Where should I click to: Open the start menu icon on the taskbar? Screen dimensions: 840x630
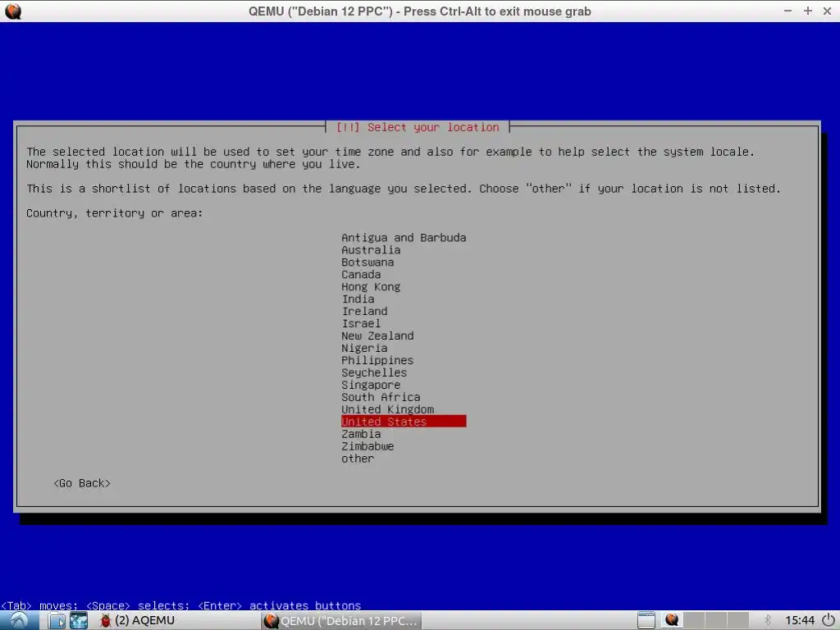point(19,620)
